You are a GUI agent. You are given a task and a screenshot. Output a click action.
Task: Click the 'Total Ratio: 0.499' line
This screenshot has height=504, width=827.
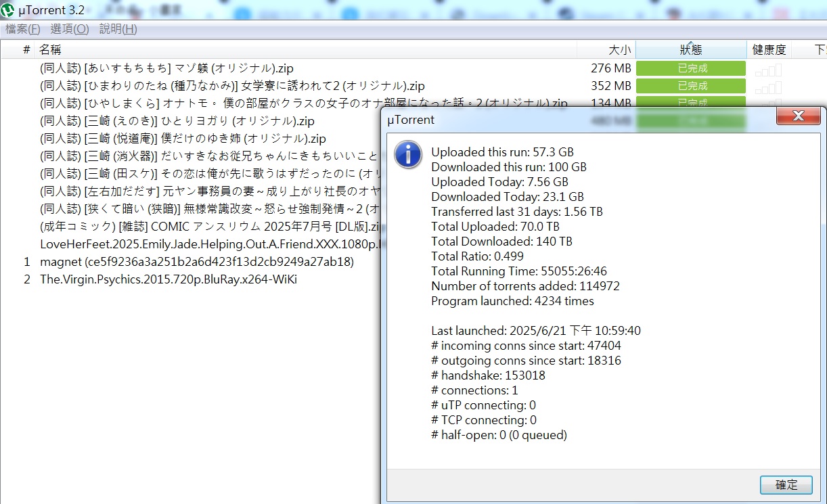(477, 256)
